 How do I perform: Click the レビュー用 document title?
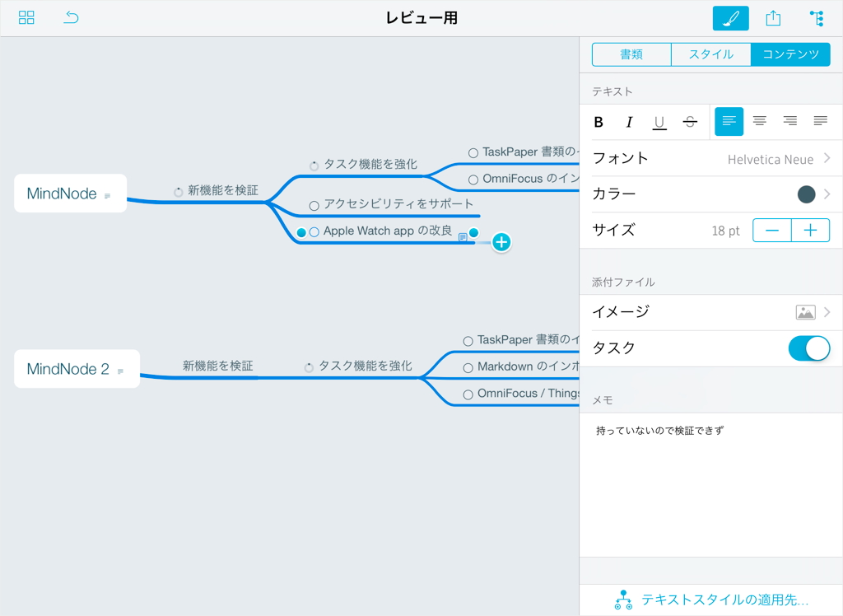click(421, 18)
